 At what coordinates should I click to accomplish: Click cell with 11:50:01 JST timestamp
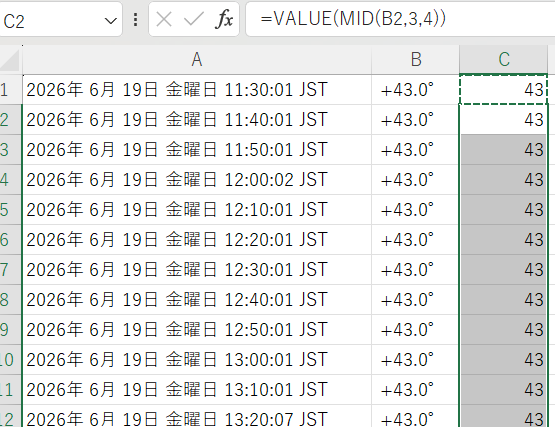[x=197, y=150]
